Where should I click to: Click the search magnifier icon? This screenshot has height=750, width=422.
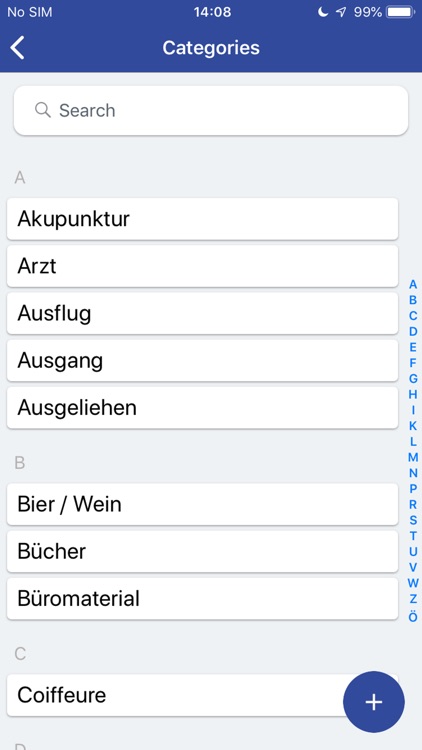(43, 110)
